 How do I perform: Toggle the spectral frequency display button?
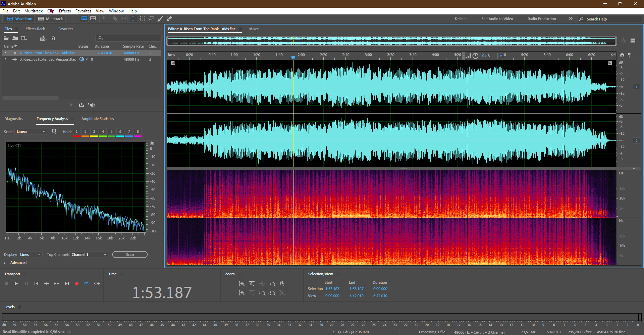(84, 18)
